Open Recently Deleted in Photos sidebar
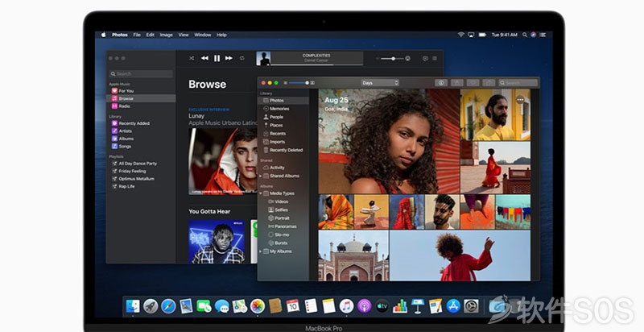Image resolution: width=644 pixels, height=332 pixels. [x=283, y=150]
